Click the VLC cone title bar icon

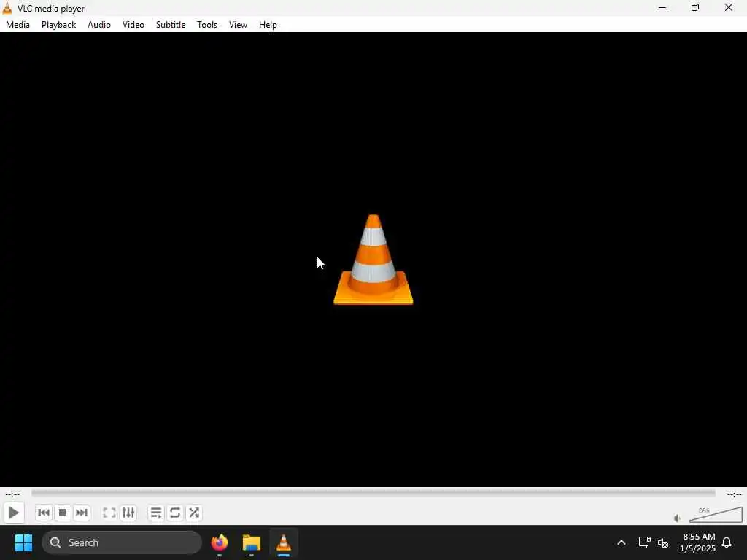pyautogui.click(x=7, y=8)
